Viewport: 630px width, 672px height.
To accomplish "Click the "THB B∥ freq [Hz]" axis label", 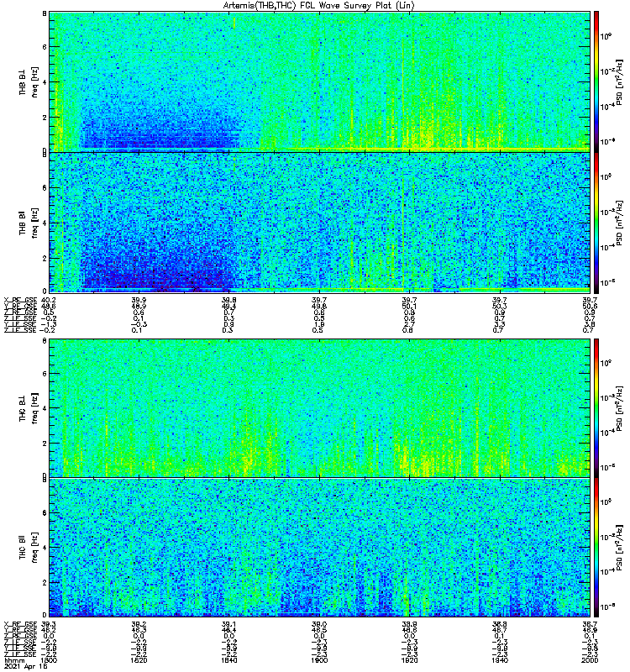I will [x=29, y=223].
